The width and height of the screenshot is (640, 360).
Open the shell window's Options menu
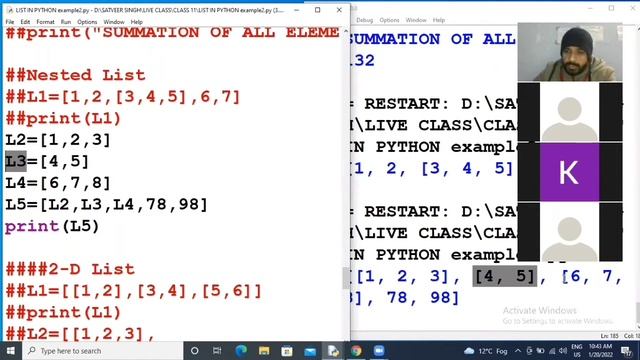click(389, 20)
